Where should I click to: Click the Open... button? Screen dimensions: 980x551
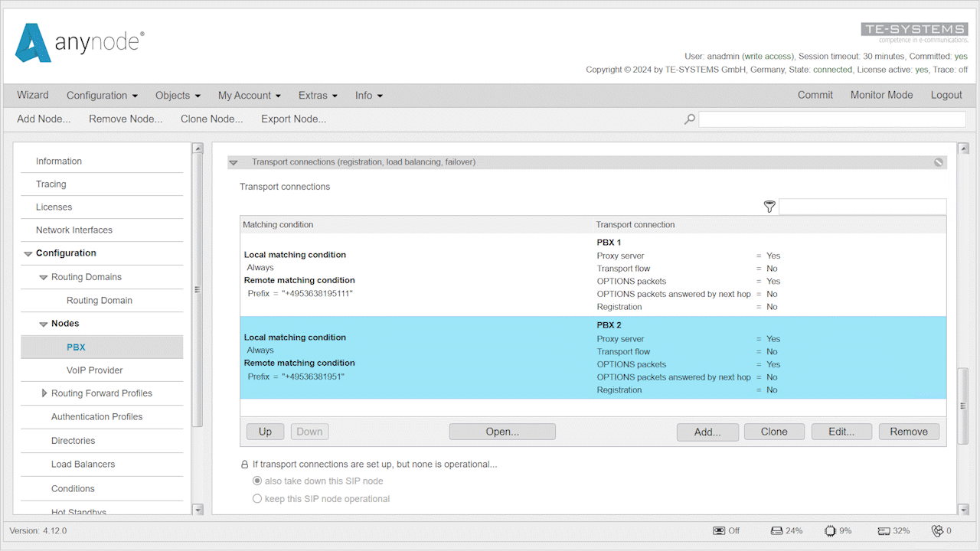point(502,432)
